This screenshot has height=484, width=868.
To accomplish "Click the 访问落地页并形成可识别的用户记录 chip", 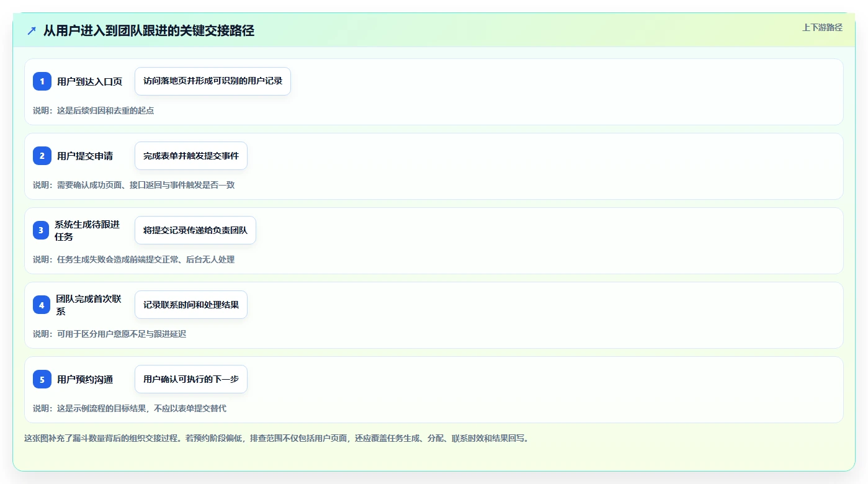I will click(213, 81).
